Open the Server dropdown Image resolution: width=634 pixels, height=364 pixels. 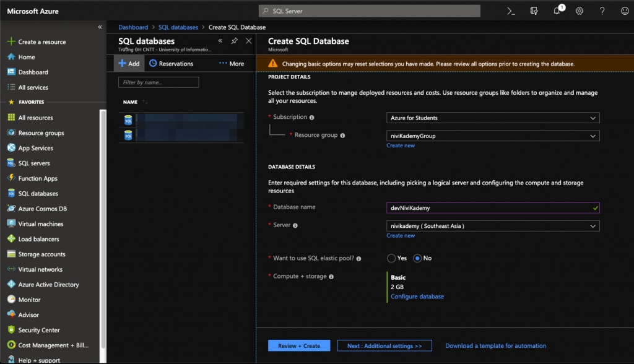coord(493,226)
